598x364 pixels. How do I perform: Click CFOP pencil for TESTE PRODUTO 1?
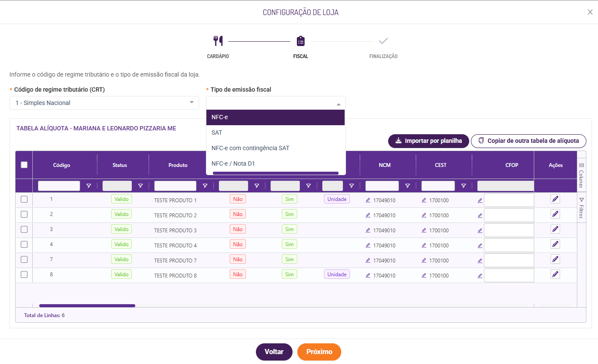(x=480, y=200)
